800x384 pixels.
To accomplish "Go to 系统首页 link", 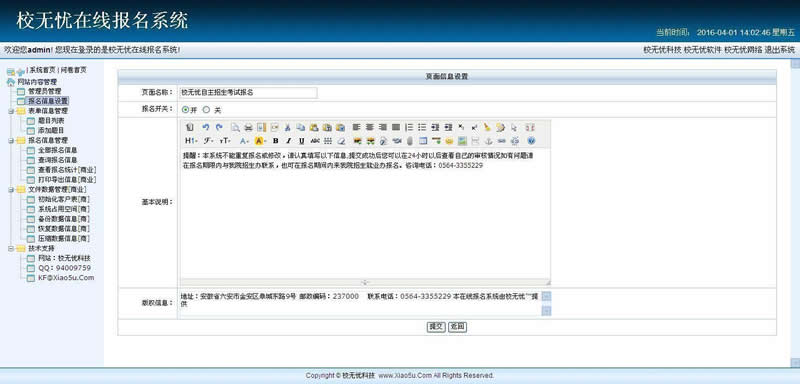I will click(42, 70).
